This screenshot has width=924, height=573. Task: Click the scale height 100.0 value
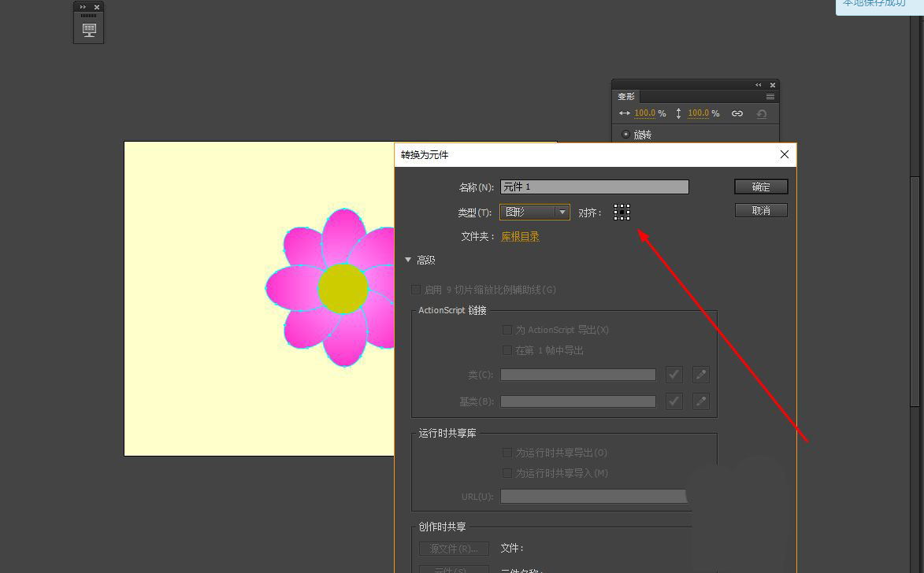[x=698, y=113]
